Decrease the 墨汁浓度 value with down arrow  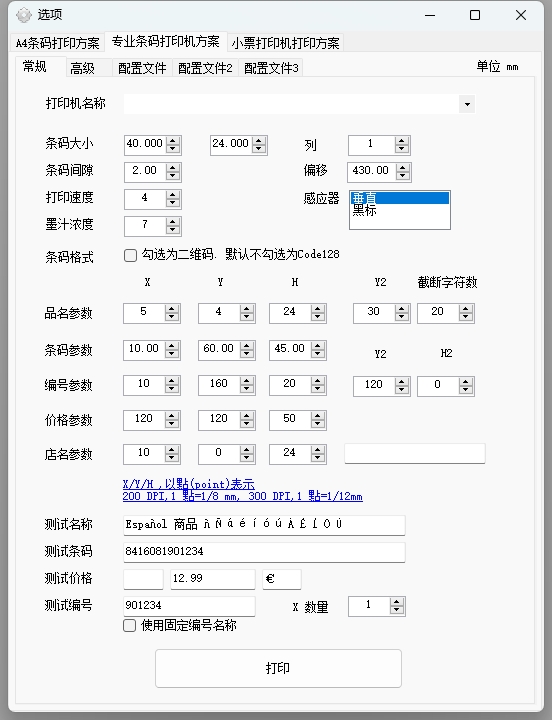pos(173,230)
